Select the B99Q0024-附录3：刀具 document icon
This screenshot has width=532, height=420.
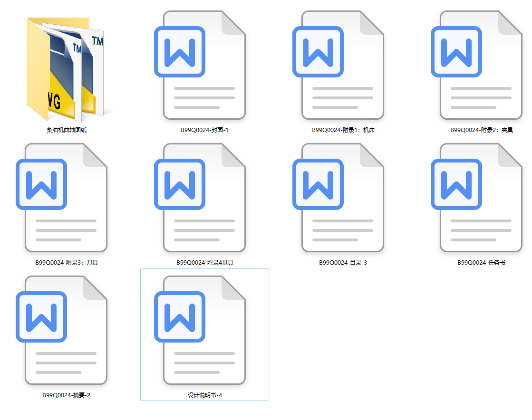[x=62, y=198]
